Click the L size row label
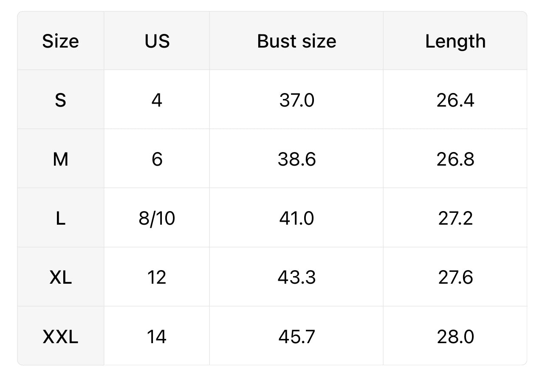 pyautogui.click(x=60, y=218)
